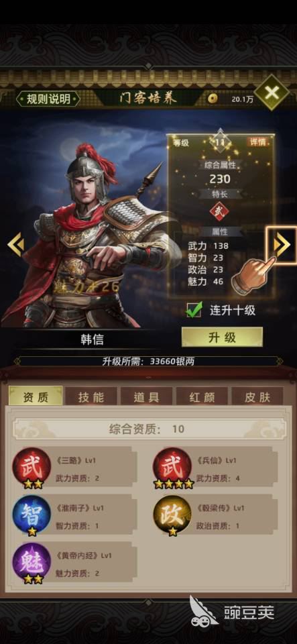297x644 pixels.
Task: Tap the gold coin currency icon
Action: [212, 99]
